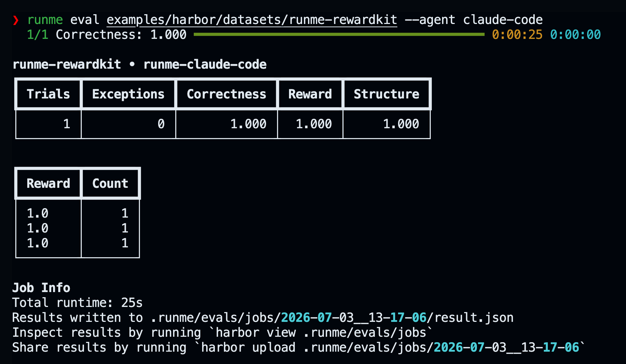Click the green '1/1' progress counter
This screenshot has height=364, width=626.
coord(37,35)
